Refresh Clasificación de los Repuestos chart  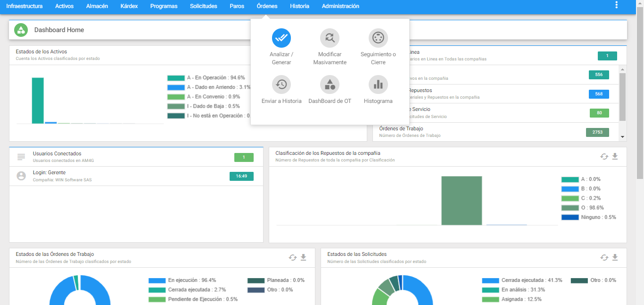click(x=604, y=156)
